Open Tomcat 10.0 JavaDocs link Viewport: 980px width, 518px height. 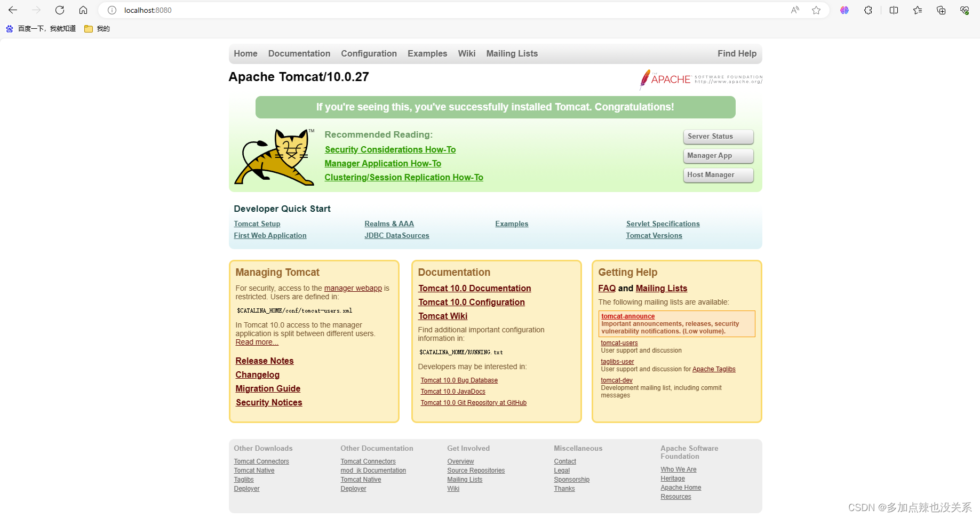[x=453, y=392]
